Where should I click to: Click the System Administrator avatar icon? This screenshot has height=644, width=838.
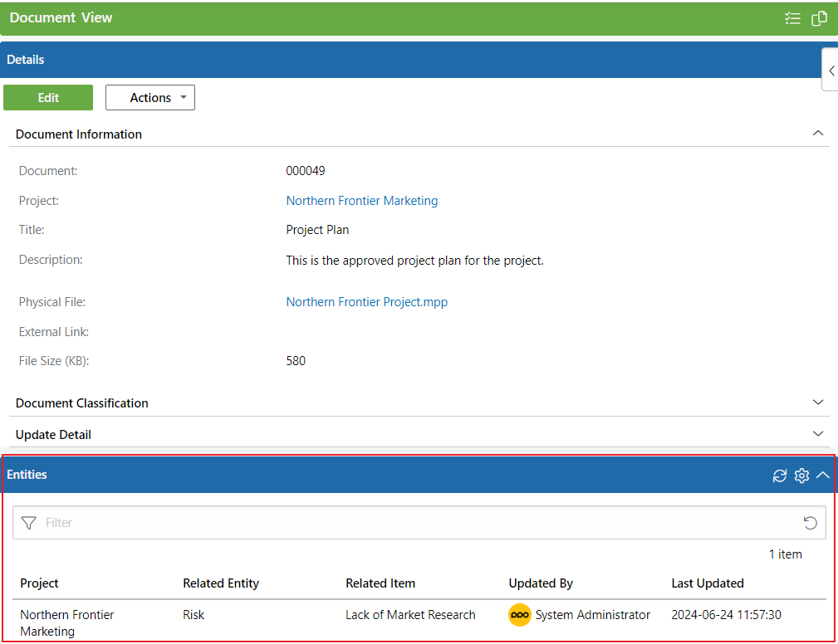pyautogui.click(x=520, y=615)
